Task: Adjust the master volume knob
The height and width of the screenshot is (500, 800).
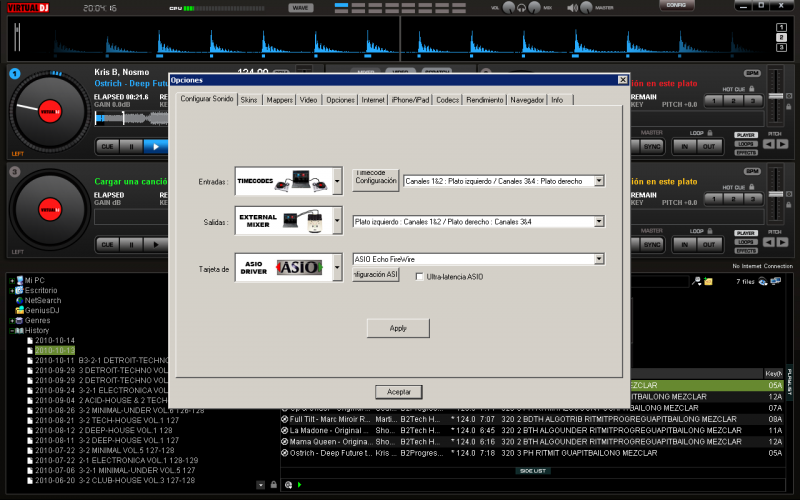Action: coord(586,8)
